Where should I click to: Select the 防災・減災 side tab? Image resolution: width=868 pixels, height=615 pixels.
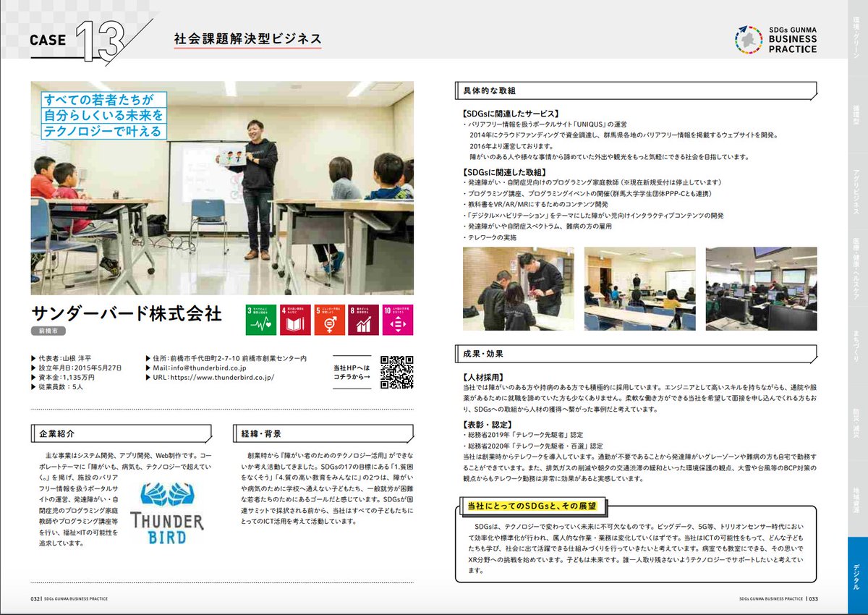coord(857,423)
